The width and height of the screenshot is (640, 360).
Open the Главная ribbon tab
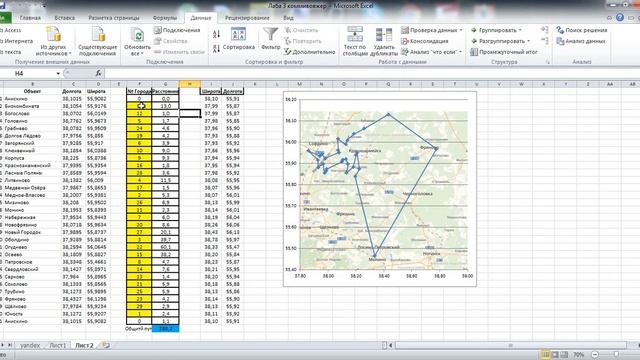point(30,18)
